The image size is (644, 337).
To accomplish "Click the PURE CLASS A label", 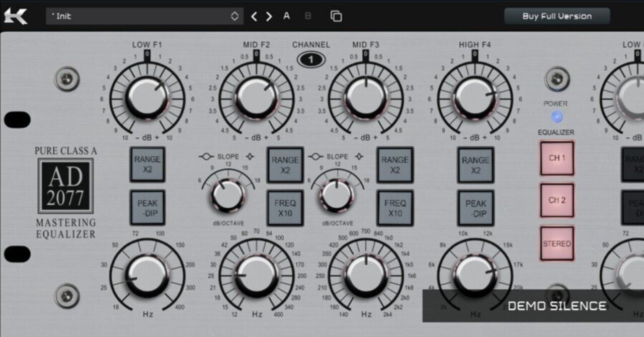I will point(66,151).
